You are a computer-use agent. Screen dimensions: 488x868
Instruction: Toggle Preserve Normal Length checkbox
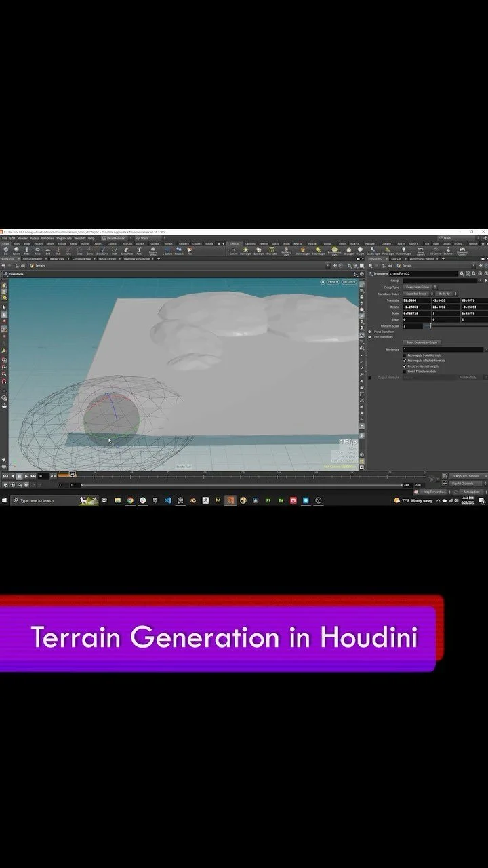point(405,366)
